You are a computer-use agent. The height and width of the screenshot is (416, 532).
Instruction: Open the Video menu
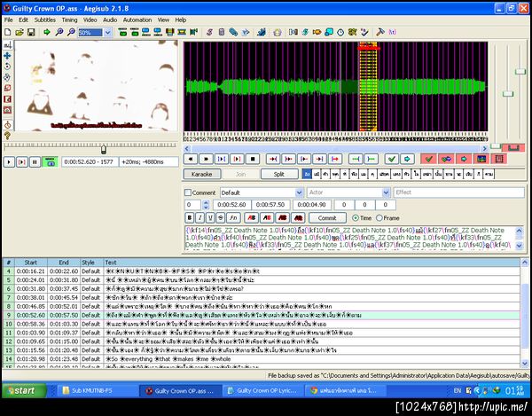[x=90, y=20]
